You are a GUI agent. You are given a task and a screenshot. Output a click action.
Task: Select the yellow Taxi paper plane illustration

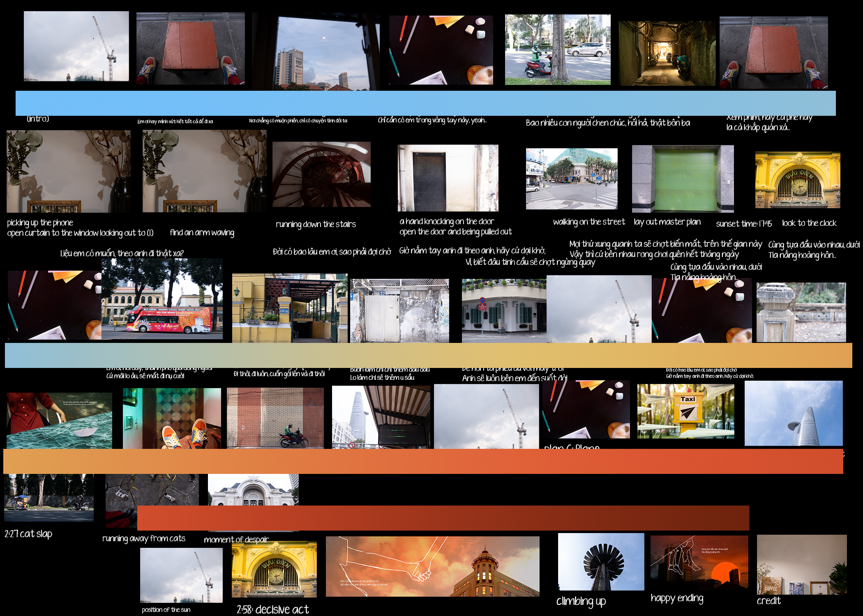tap(685, 411)
